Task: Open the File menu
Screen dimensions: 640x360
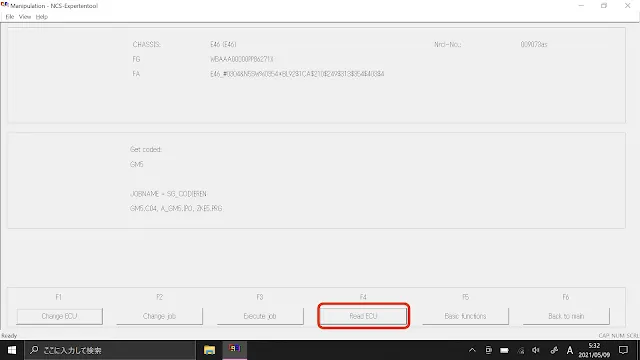Action: click(x=10, y=17)
